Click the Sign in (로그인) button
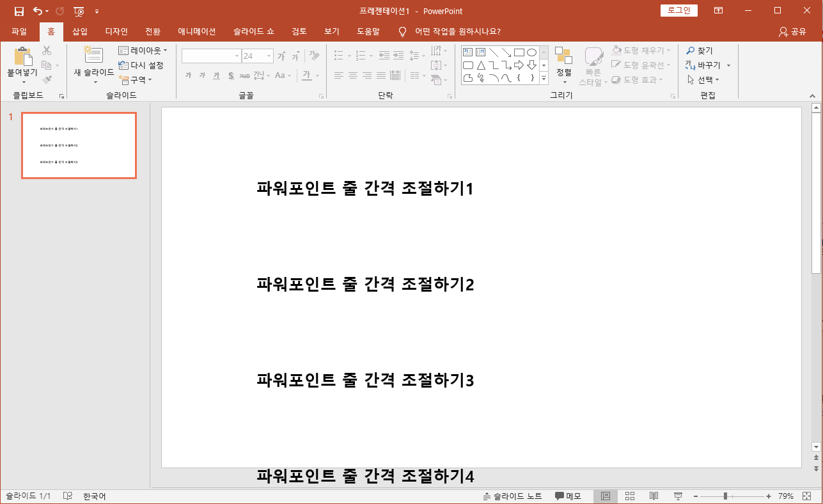823x504 pixels. pyautogui.click(x=679, y=11)
